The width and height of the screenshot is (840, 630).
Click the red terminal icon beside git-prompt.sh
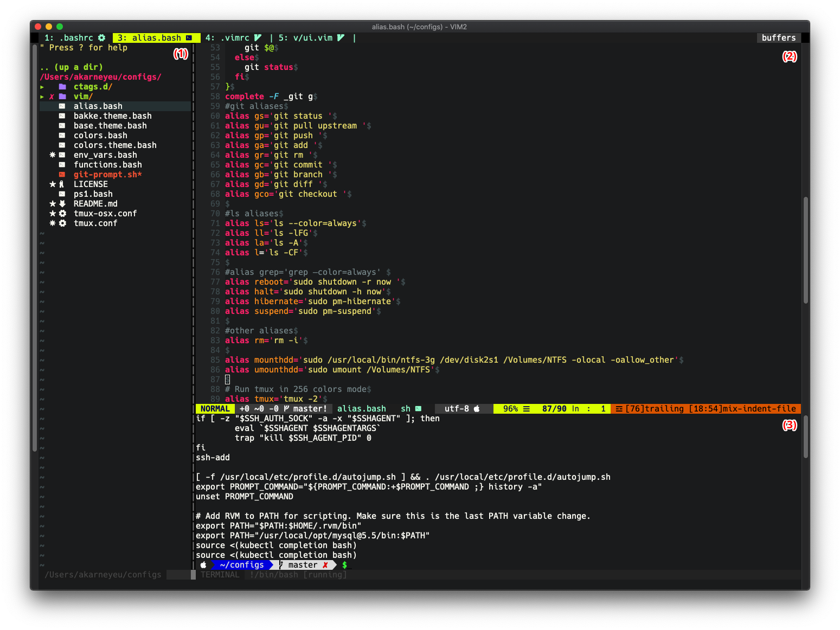[x=62, y=174]
